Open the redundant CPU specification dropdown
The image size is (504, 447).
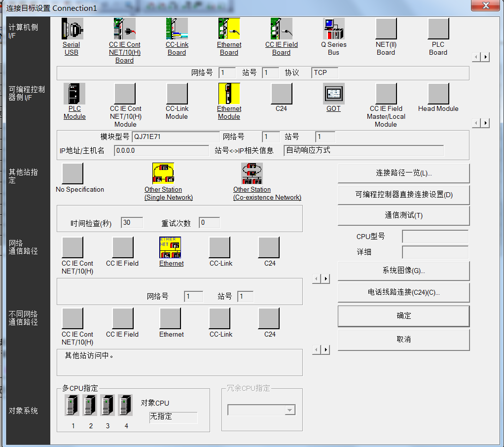point(290,410)
